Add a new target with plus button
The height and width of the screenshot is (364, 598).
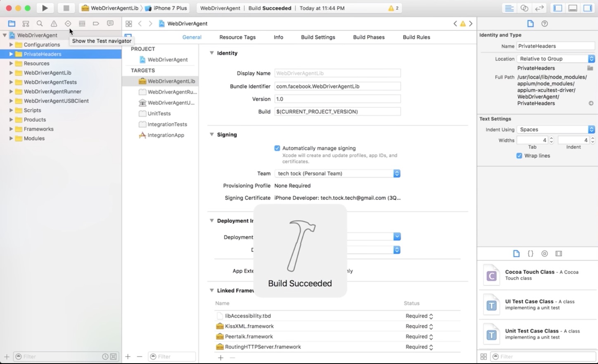128,357
